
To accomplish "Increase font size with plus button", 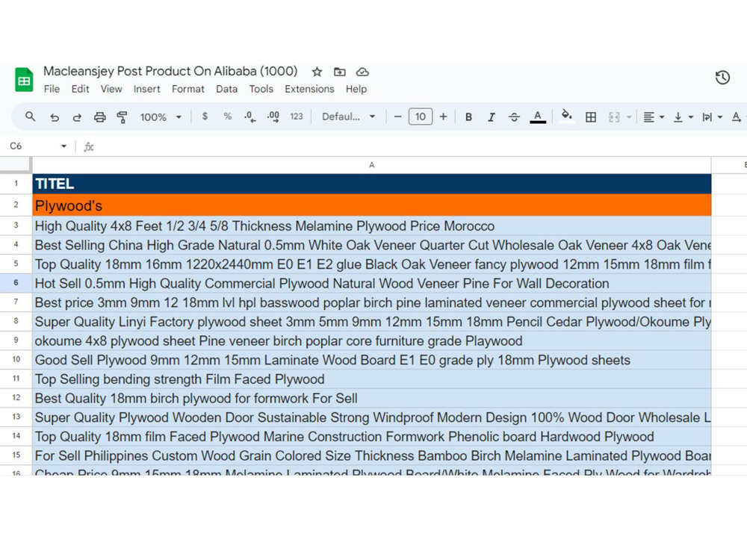I will 443,116.
